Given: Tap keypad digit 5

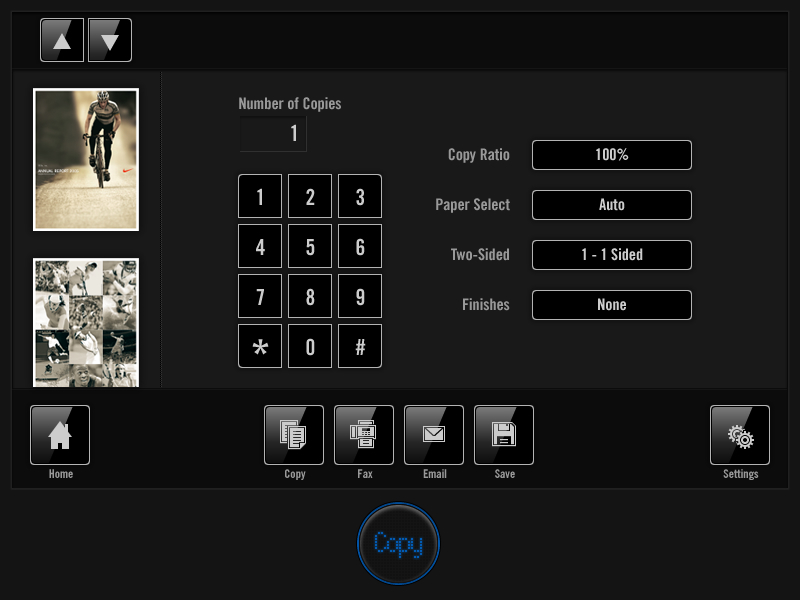Looking at the screenshot, I should coord(310,246).
